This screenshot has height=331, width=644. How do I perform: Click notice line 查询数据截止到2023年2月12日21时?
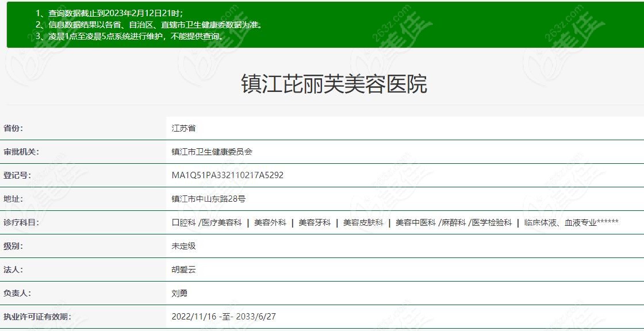point(109,13)
